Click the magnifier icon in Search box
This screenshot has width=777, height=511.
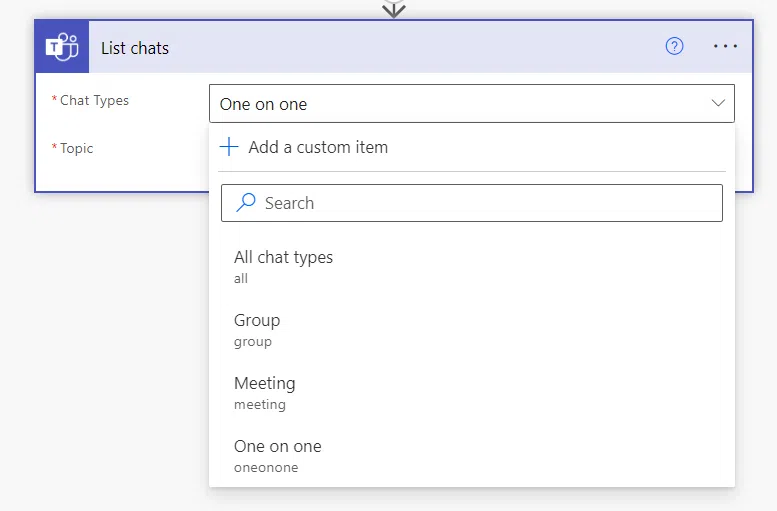pos(246,202)
